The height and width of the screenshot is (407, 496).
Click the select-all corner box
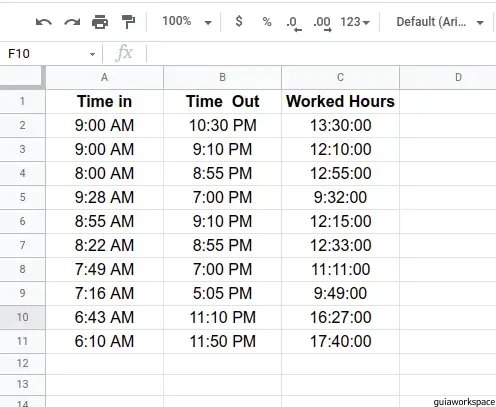click(22, 78)
